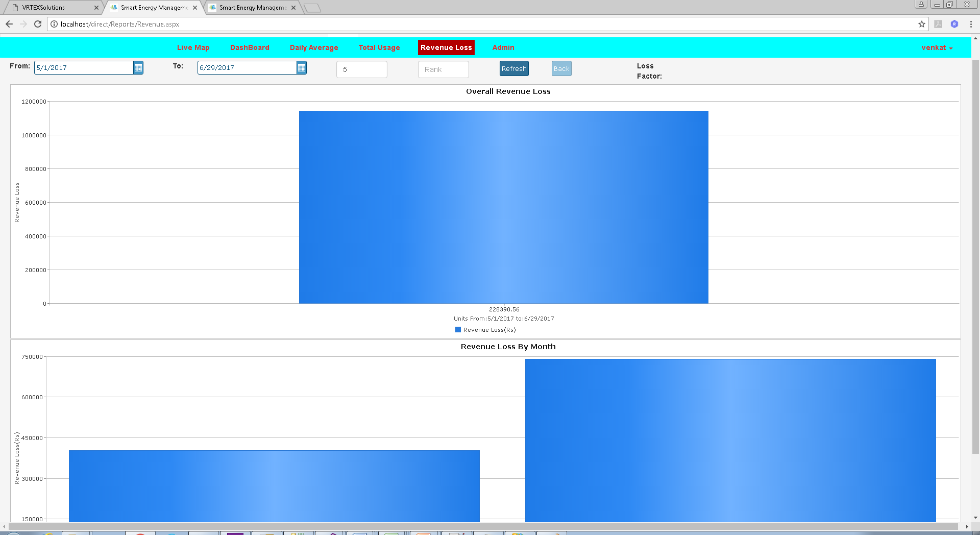
Task: Switch to the VRTEXSolutions browser tab
Action: tap(48, 8)
